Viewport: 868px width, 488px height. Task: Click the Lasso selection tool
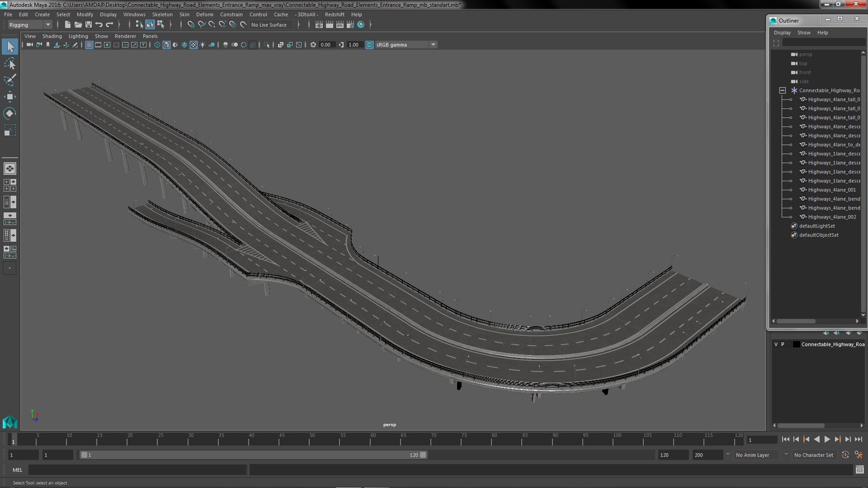point(9,63)
